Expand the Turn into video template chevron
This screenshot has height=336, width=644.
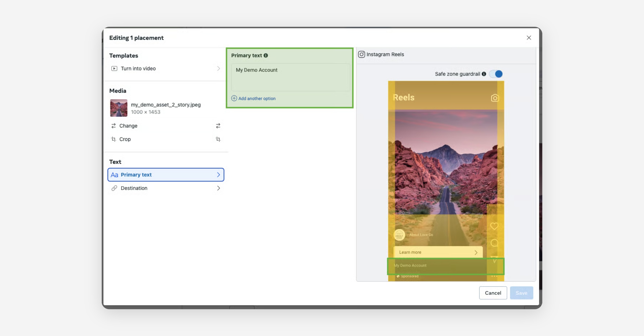(218, 69)
